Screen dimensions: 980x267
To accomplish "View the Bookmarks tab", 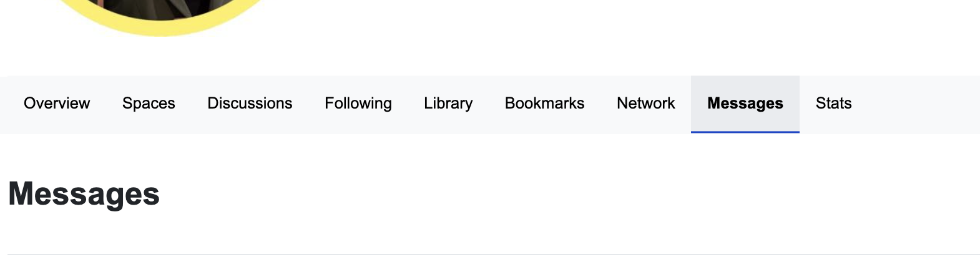I will pyautogui.click(x=544, y=104).
